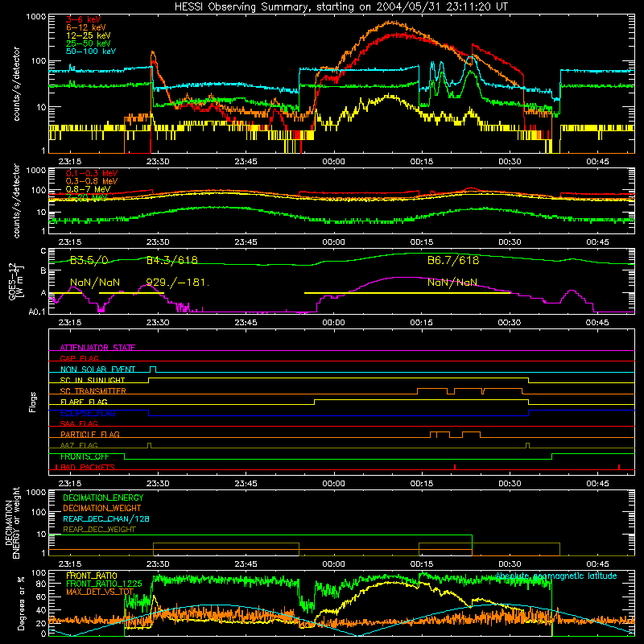This screenshot has height=644, width=644.
Task: Click the cyan 50-100 keV legend label
Action: tap(91, 52)
